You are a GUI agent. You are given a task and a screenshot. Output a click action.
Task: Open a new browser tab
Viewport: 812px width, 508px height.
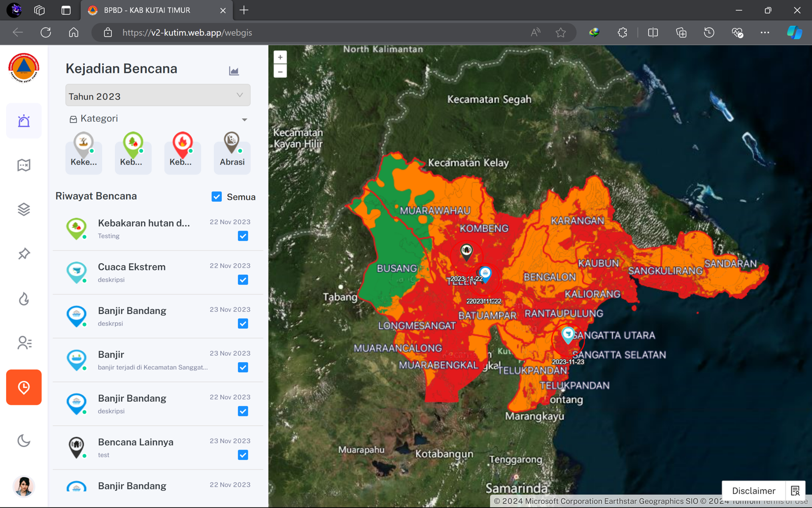[244, 10]
